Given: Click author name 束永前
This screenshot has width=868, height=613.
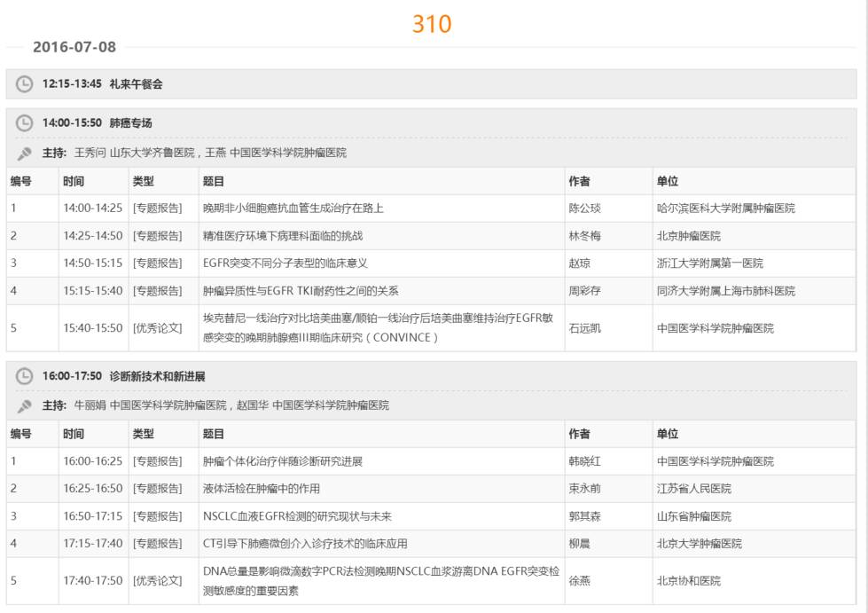Looking at the screenshot, I should pyautogui.click(x=584, y=489).
